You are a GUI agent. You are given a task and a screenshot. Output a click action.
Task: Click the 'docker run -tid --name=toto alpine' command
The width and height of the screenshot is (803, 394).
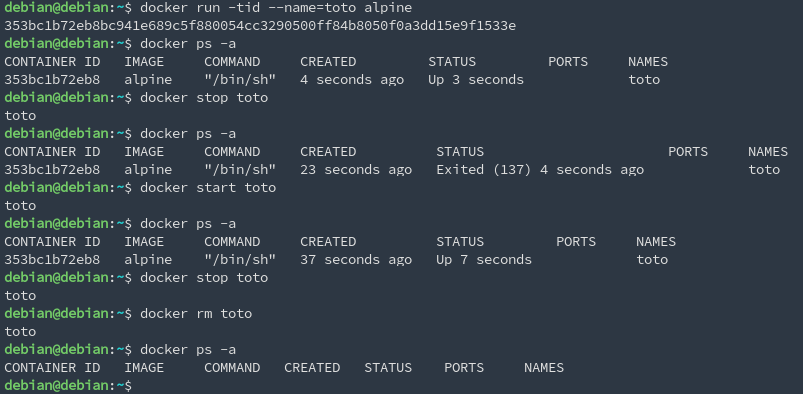(276, 8)
